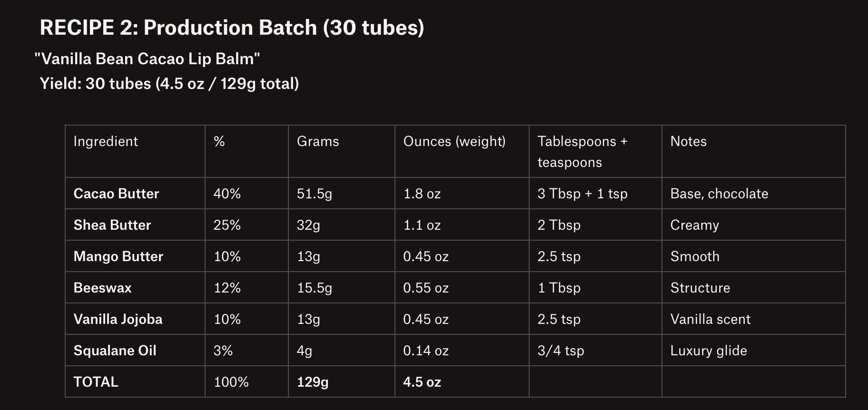Select the Beeswax row label
The height and width of the screenshot is (410, 868).
(x=102, y=288)
